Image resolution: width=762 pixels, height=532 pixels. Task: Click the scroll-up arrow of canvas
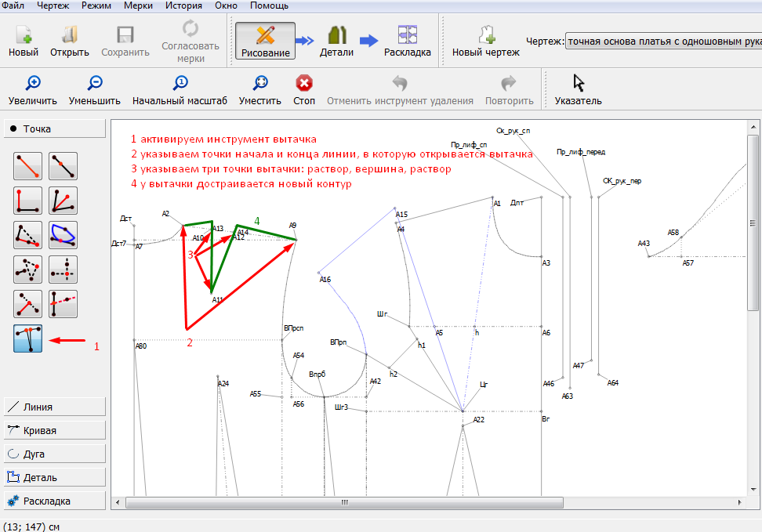(x=753, y=127)
